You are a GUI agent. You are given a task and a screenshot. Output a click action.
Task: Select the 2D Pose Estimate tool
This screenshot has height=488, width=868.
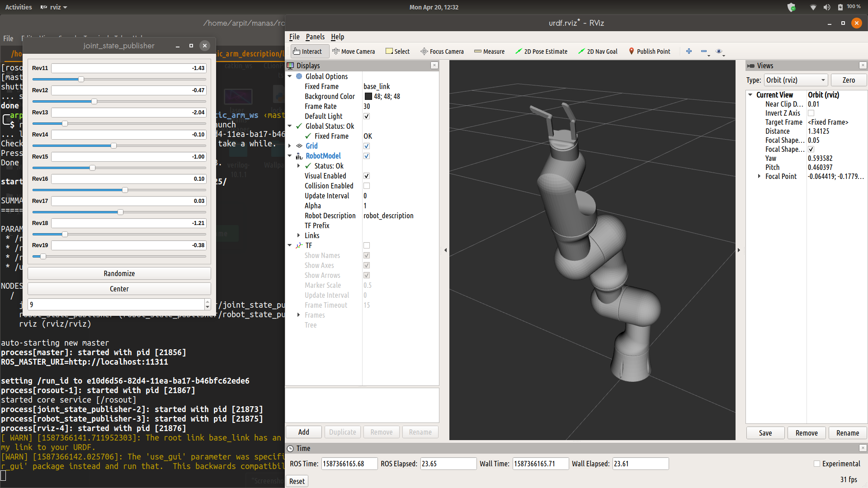(x=541, y=52)
